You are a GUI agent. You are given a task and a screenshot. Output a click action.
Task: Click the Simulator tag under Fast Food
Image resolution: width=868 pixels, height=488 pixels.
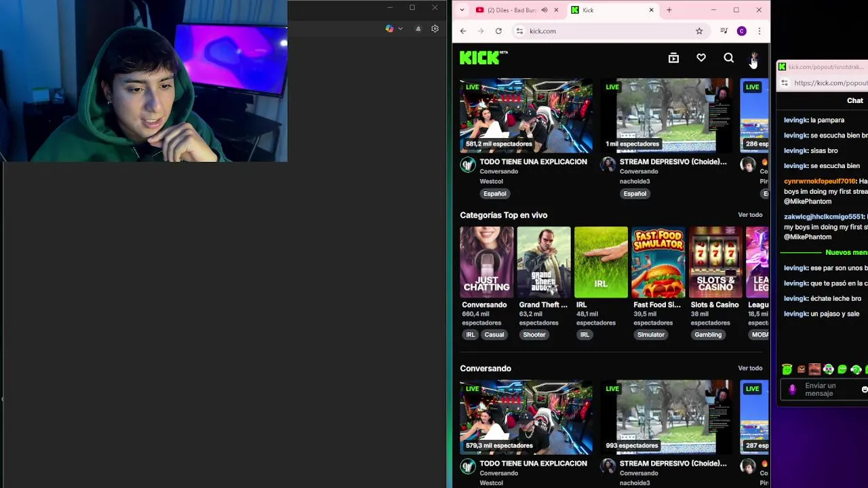click(x=650, y=335)
